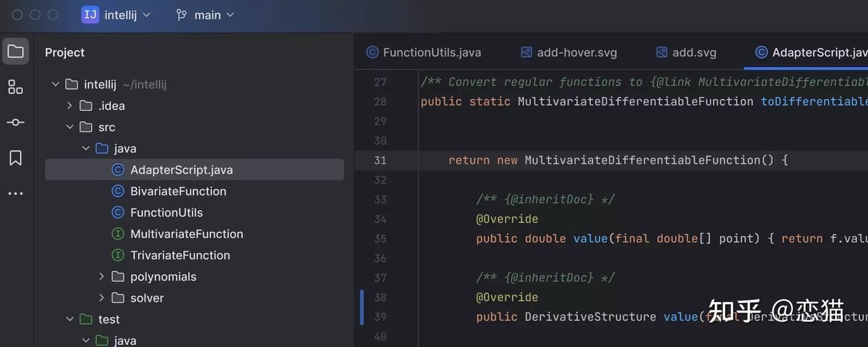Click the interface icon beside TrivariateFunction
The width and height of the screenshot is (868, 347).
coord(118,255)
